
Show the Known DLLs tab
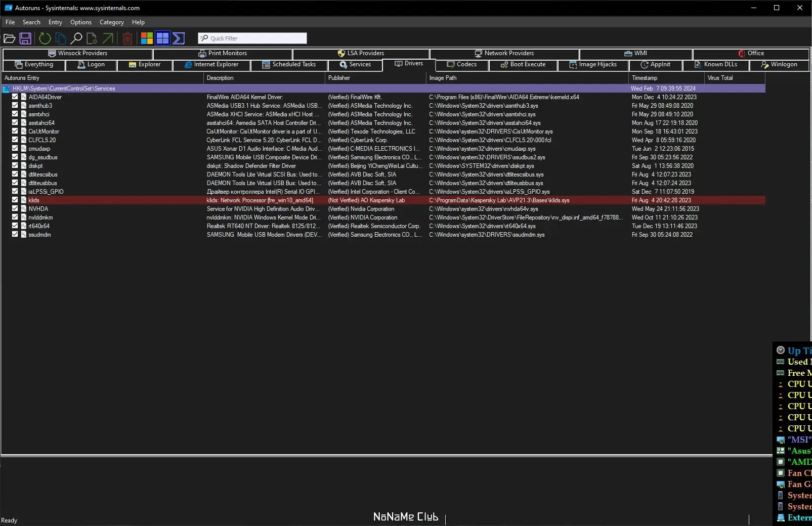(715, 65)
